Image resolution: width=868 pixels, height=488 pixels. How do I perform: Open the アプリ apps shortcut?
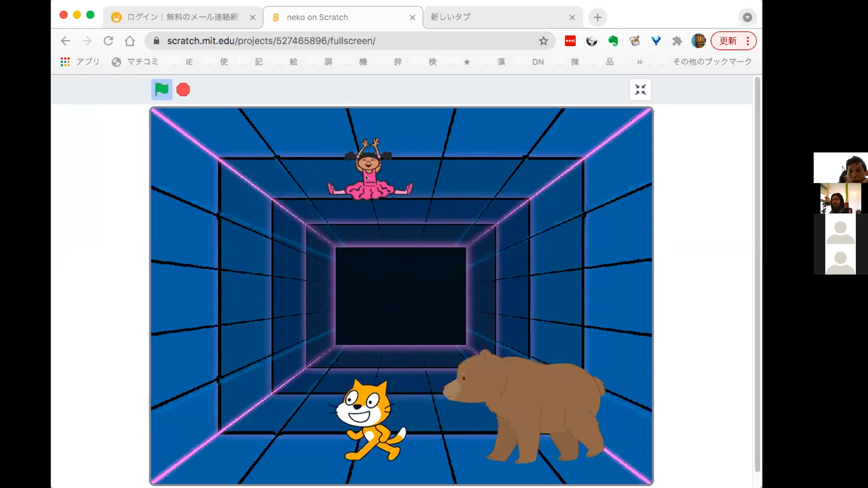click(80, 62)
